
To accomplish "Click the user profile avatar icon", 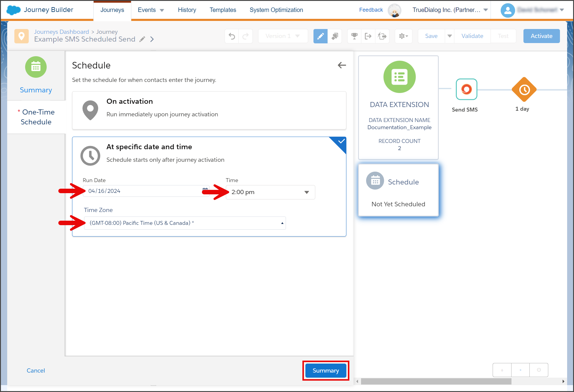I will pos(508,10).
